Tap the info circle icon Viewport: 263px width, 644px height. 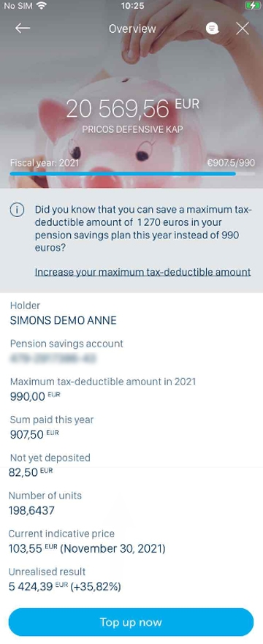click(x=18, y=211)
